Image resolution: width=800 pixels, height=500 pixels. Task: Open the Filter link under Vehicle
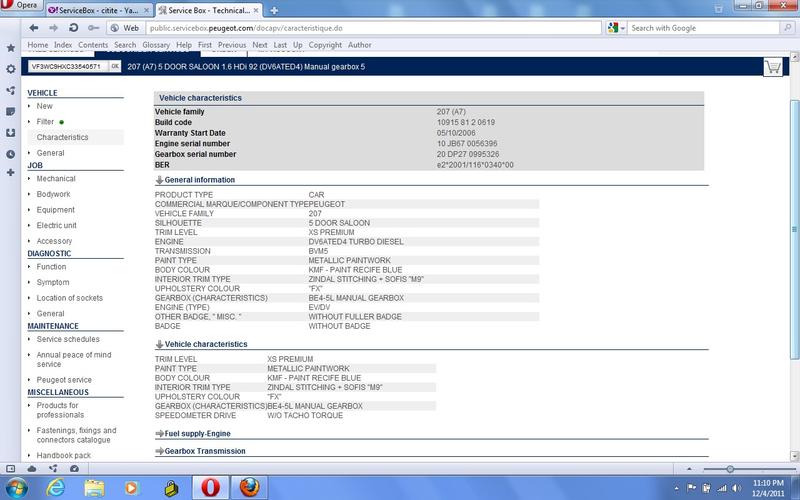[45, 121]
